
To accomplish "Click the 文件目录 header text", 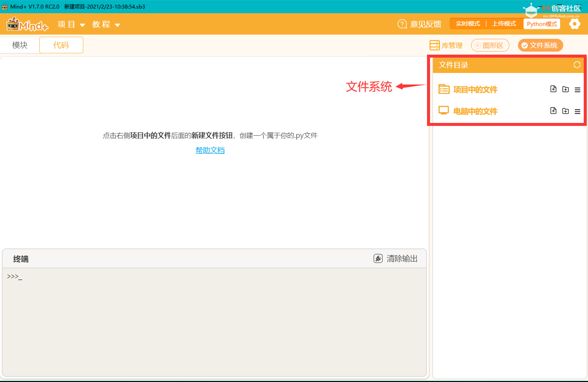I will click(453, 65).
